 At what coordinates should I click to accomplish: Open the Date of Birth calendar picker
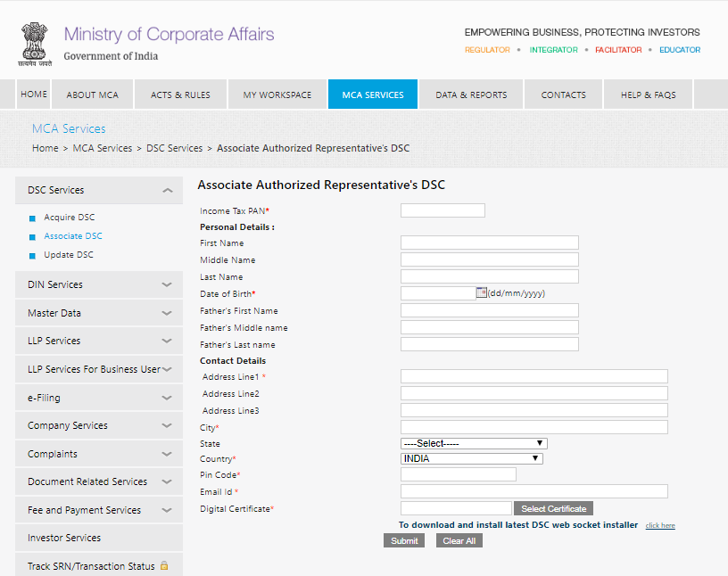pyautogui.click(x=482, y=292)
